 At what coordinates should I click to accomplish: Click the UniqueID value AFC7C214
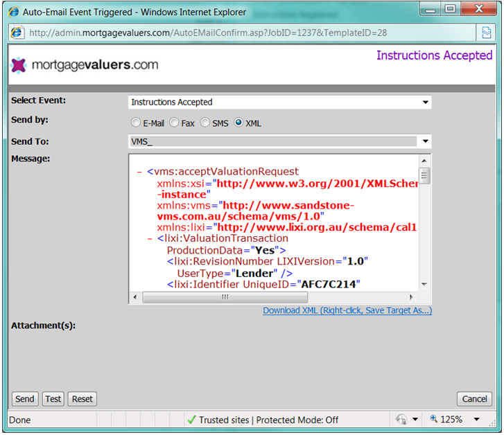pos(329,284)
